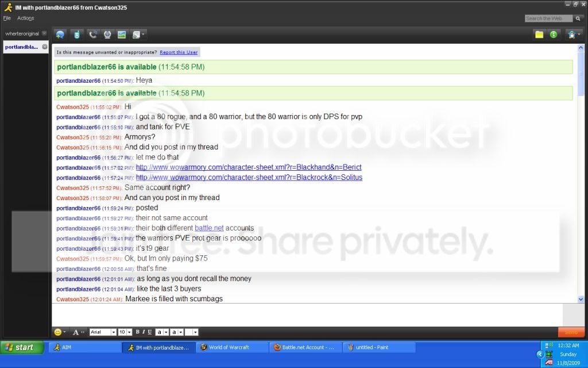Click the send picture icon

coord(122,34)
